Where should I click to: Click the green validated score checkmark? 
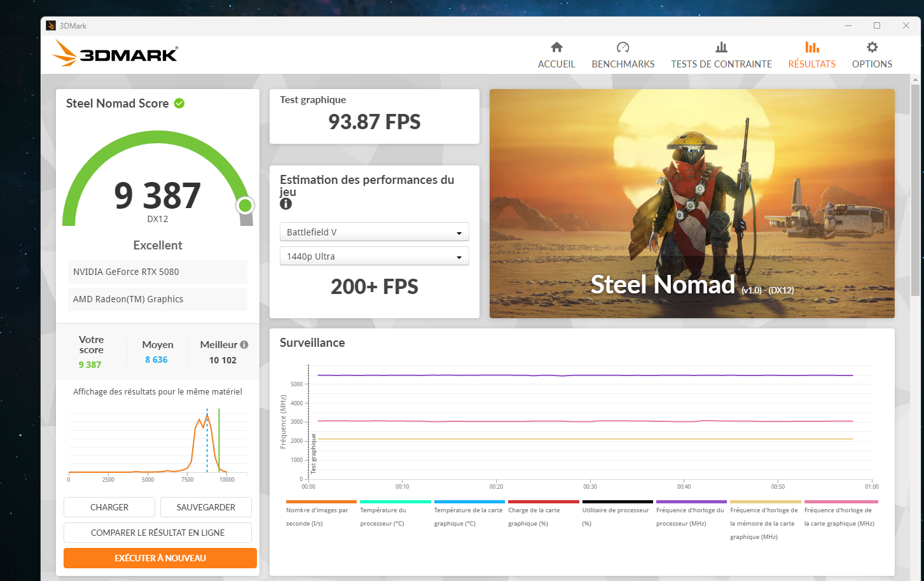pos(179,103)
